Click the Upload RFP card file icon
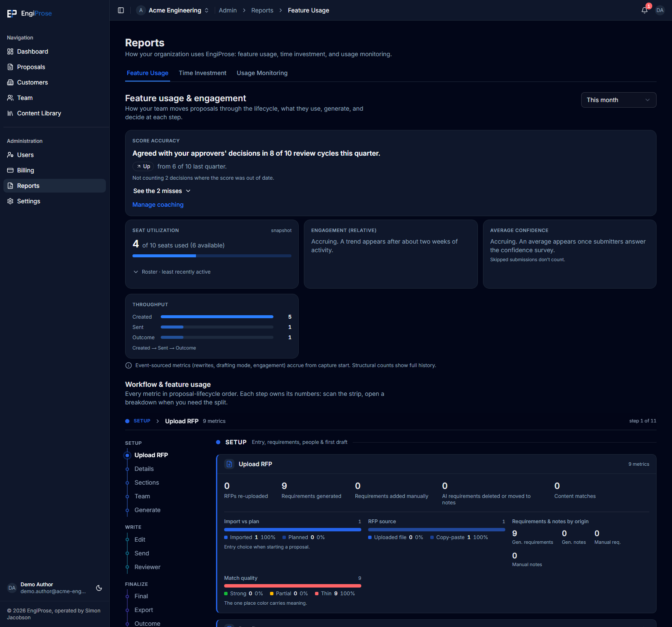The image size is (672, 627). point(229,464)
